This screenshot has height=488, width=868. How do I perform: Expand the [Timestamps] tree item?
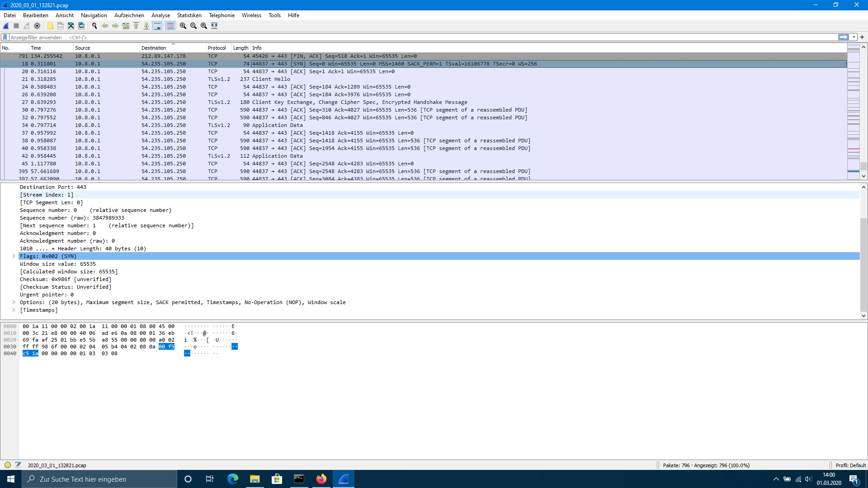(x=14, y=310)
